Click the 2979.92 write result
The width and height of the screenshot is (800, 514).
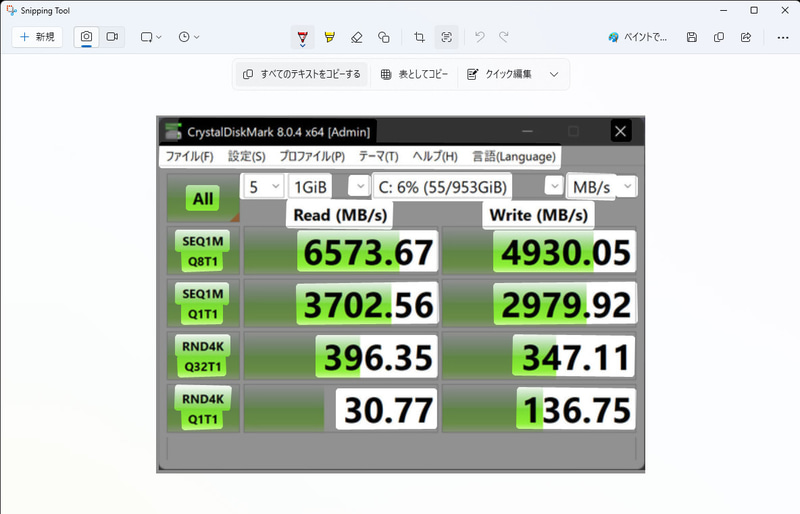click(539, 304)
